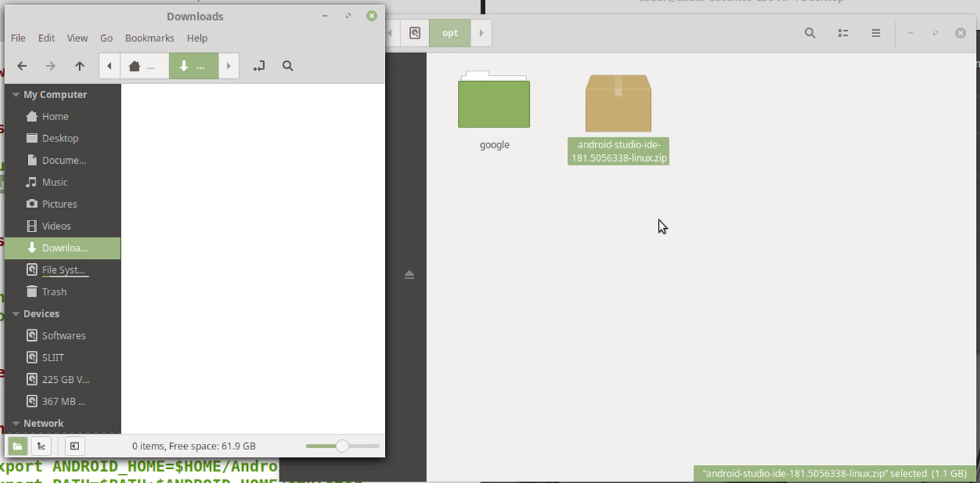Viewport: 980px width, 483px height.
Task: Click the back navigation arrow
Action: [22, 65]
